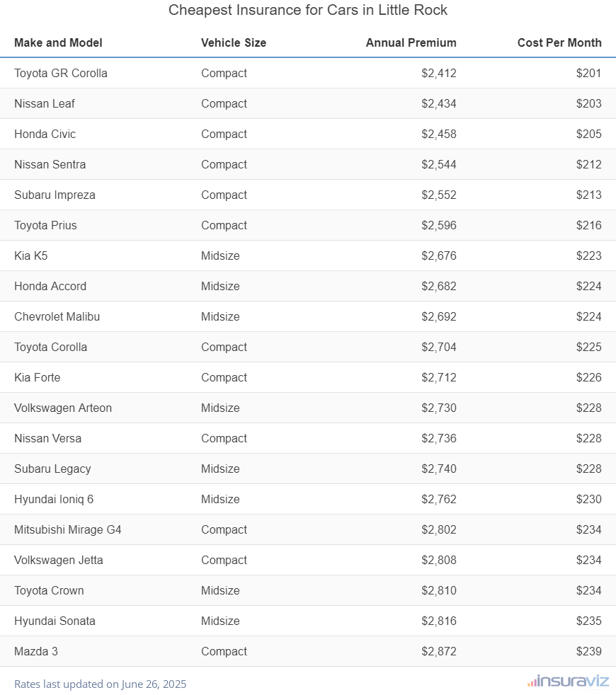Click the Subaru Legacy model name
Viewport: 616px width, 695px height.
click(x=52, y=469)
